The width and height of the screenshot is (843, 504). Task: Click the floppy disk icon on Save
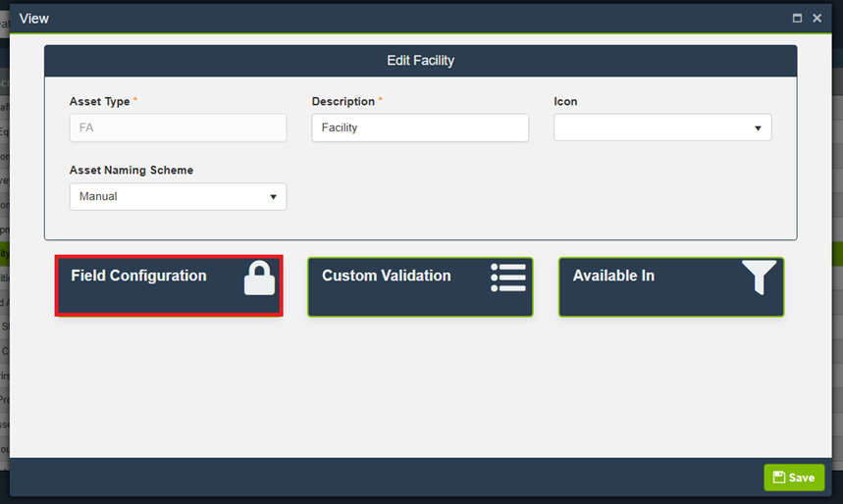(779, 478)
